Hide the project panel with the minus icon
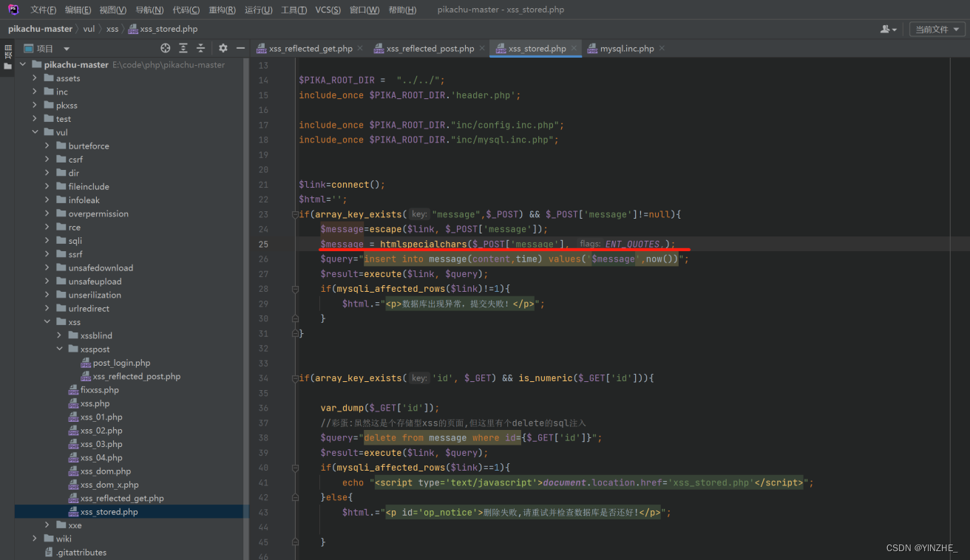This screenshot has width=970, height=560. tap(240, 48)
